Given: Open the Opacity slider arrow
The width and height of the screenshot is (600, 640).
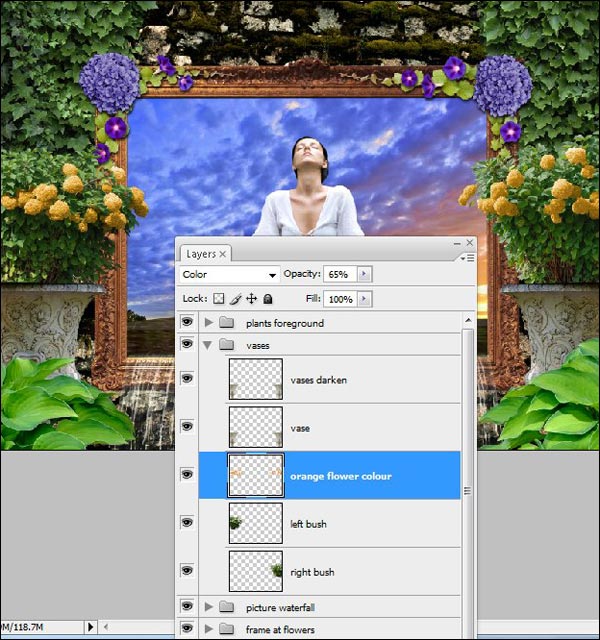Looking at the screenshot, I should (364, 274).
